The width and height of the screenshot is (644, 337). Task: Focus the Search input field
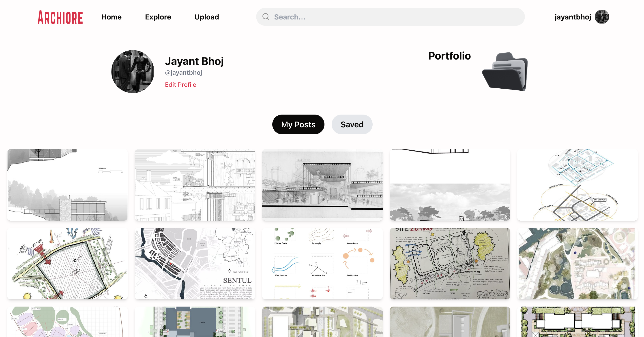pyautogui.click(x=390, y=17)
